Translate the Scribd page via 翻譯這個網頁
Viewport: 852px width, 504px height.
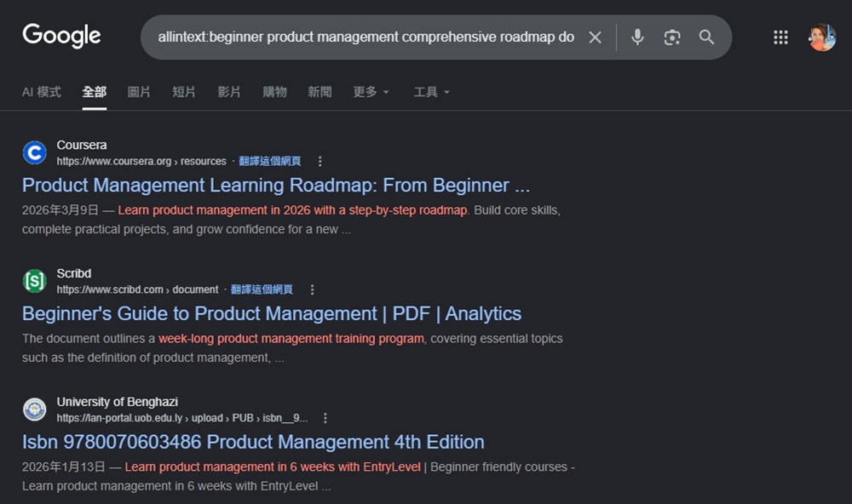click(x=262, y=289)
